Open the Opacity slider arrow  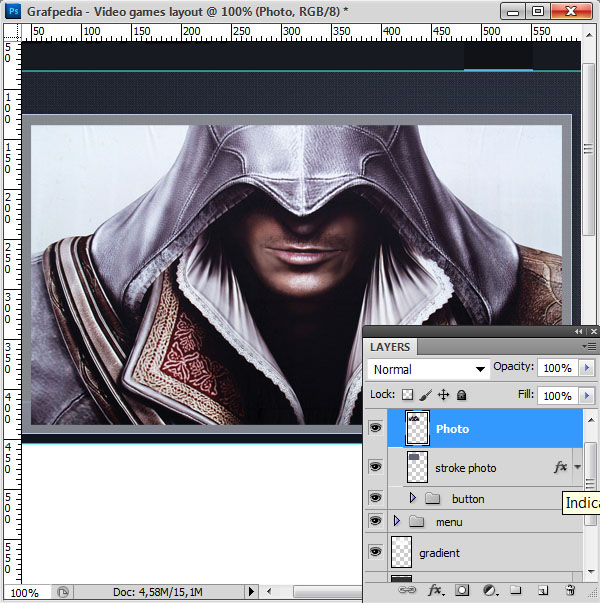click(587, 368)
